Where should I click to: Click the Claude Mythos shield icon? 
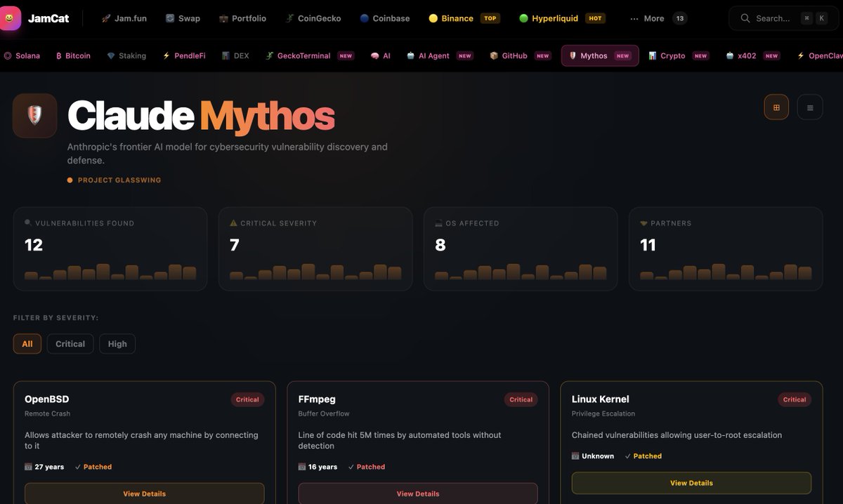click(34, 115)
